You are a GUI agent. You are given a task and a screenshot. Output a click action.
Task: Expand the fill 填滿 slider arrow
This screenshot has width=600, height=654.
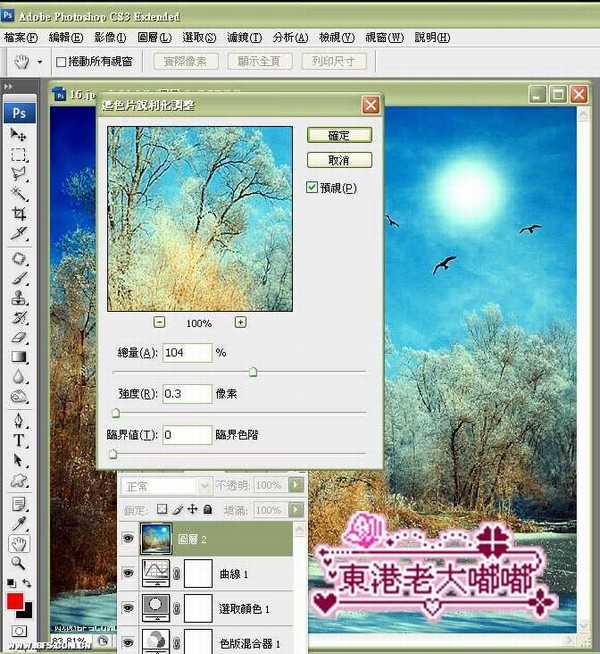tap(295, 510)
